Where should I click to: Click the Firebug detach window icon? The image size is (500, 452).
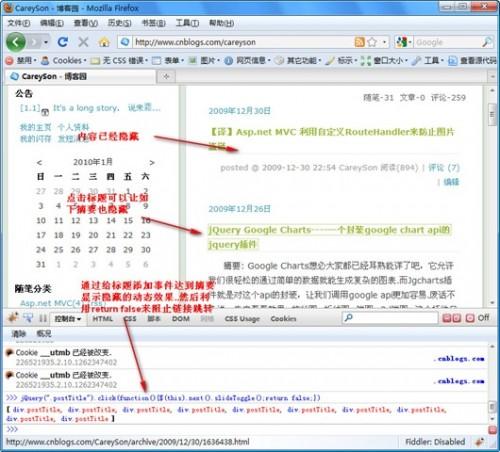(x=456, y=318)
